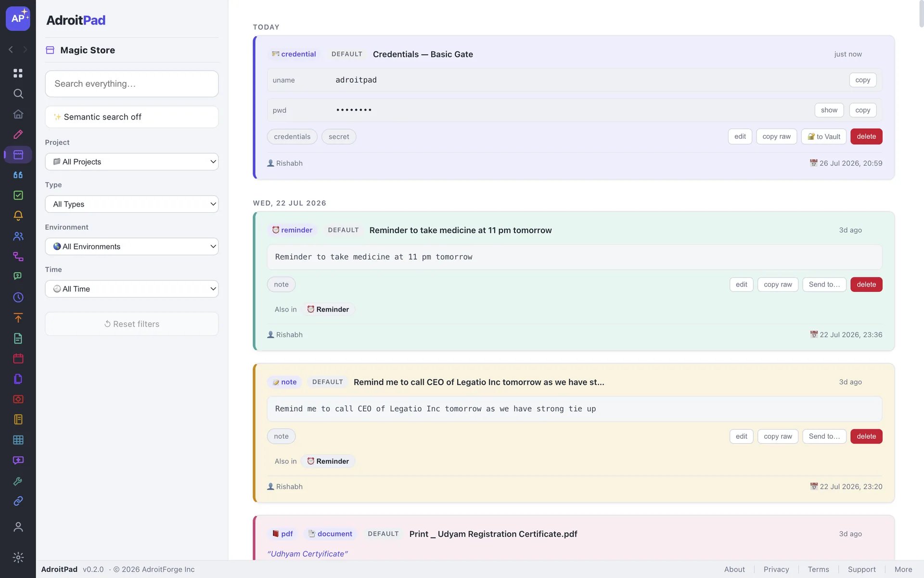Open the blue chain links icon

pos(18,501)
